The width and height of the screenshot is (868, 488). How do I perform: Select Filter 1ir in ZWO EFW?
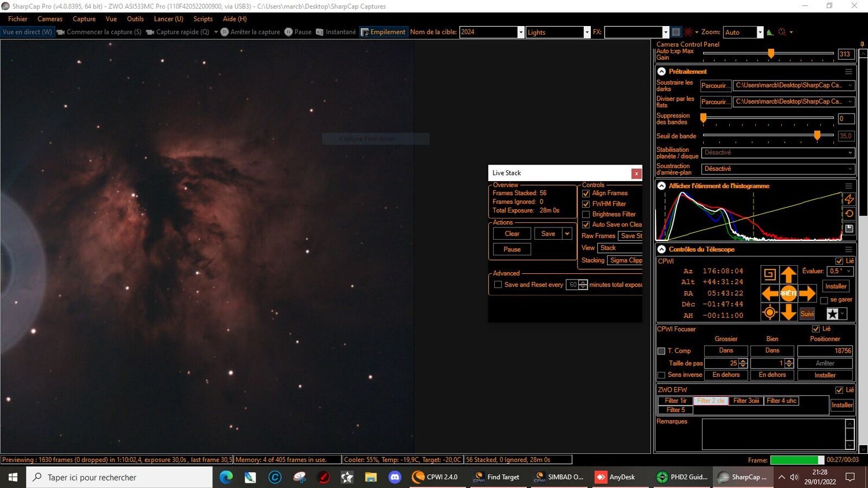coord(675,401)
